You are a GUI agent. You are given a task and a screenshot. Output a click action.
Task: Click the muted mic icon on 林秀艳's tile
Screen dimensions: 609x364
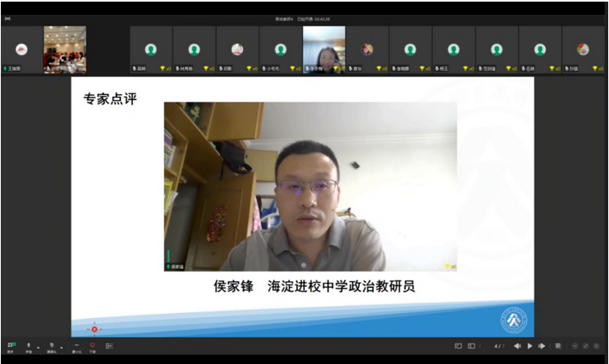tap(177, 69)
